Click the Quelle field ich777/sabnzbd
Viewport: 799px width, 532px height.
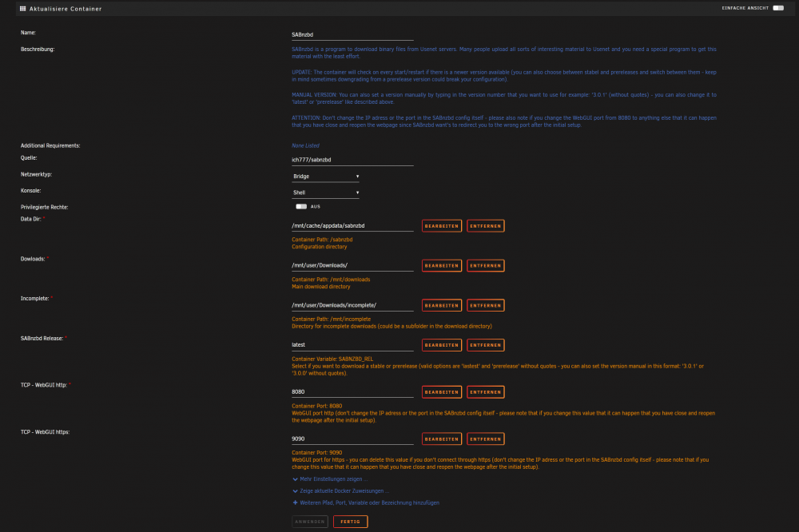[352, 160]
